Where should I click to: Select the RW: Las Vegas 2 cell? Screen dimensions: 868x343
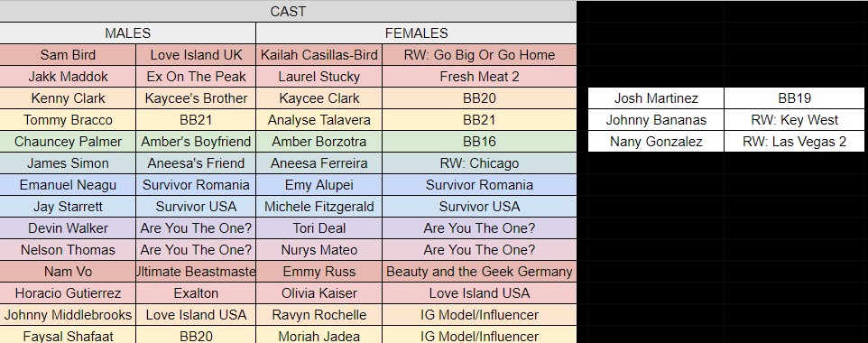(794, 142)
